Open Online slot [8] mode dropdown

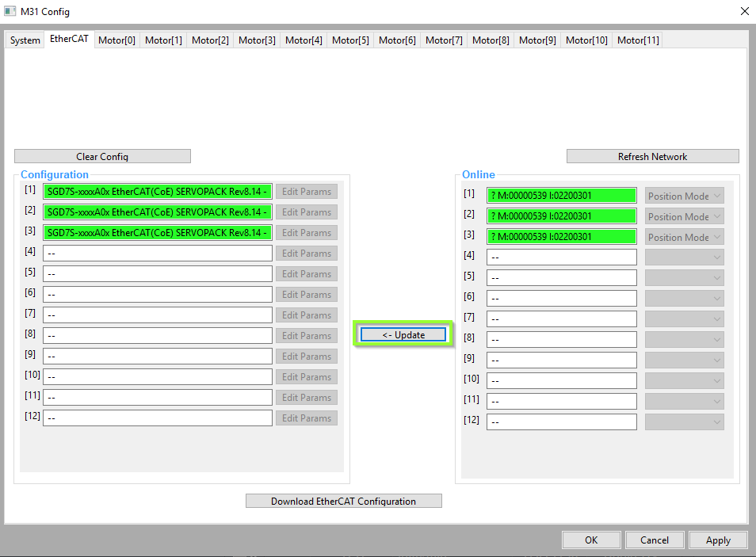(x=684, y=340)
